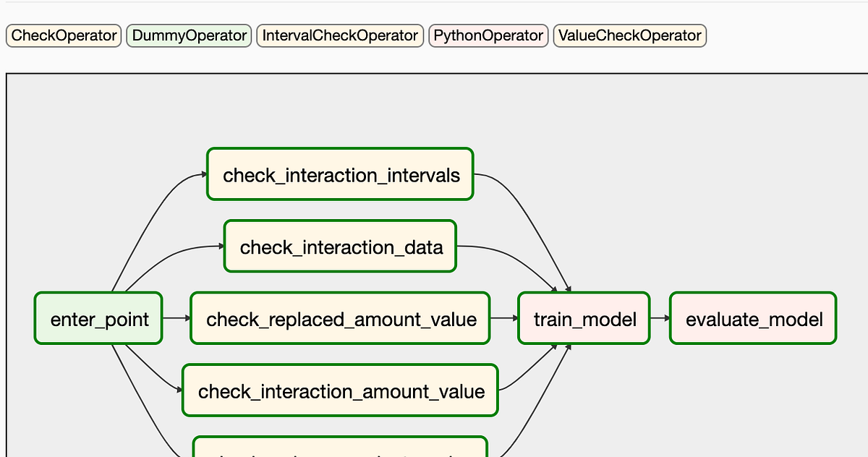Select the evaluate_model task node
The image size is (868, 457).
753,317
